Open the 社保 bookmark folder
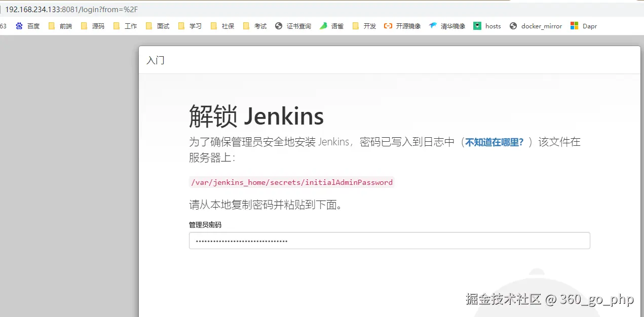644x317 pixels. (222, 26)
